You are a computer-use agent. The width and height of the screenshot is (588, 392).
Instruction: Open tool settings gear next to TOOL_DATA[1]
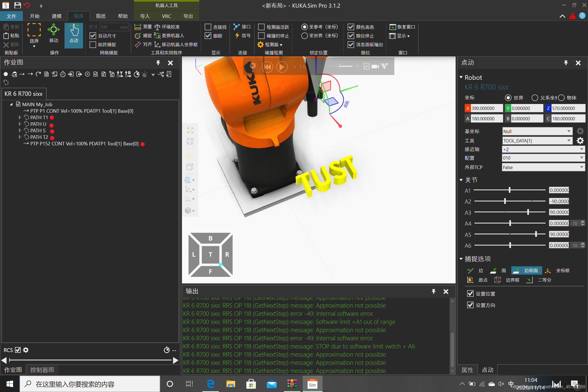click(580, 141)
